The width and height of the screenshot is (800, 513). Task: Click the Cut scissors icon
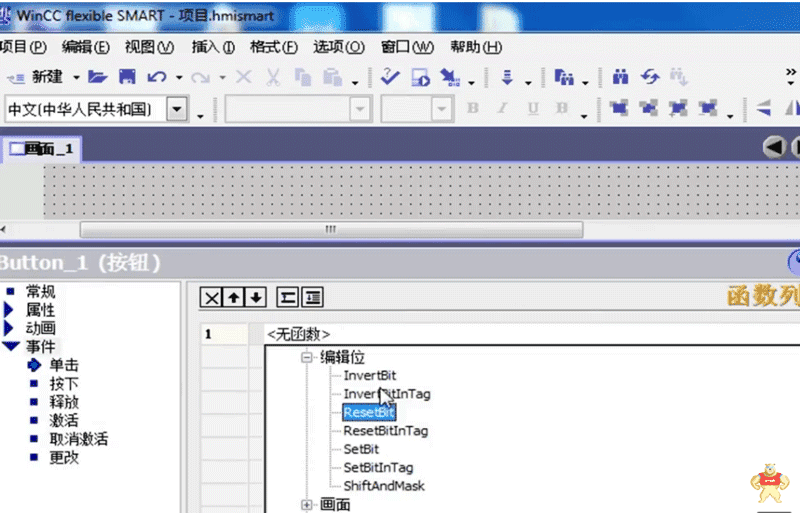[273, 78]
